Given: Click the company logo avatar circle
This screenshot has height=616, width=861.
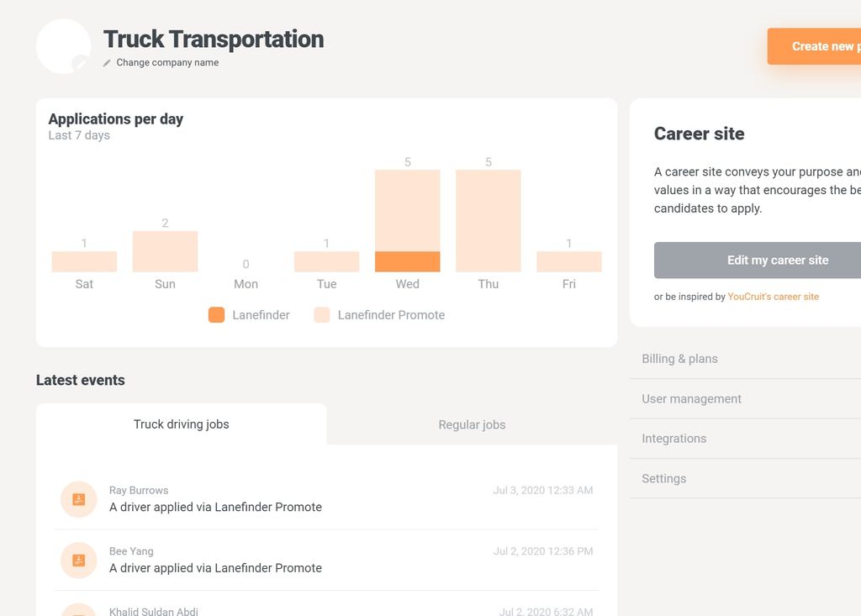Looking at the screenshot, I should coord(64,46).
